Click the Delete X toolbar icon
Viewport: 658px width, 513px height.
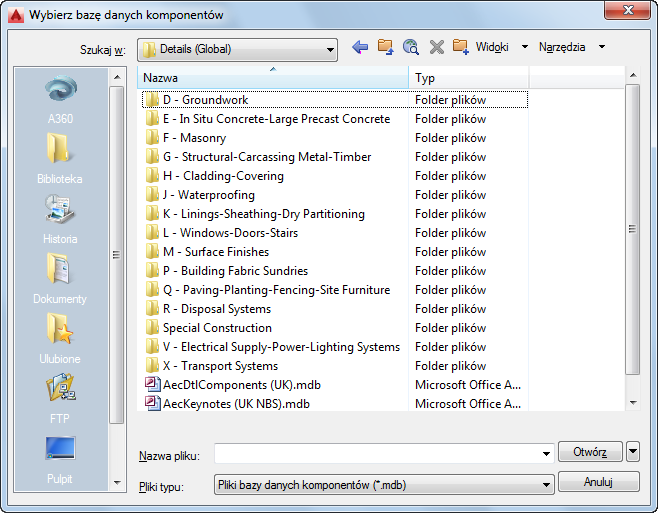pyautogui.click(x=436, y=47)
